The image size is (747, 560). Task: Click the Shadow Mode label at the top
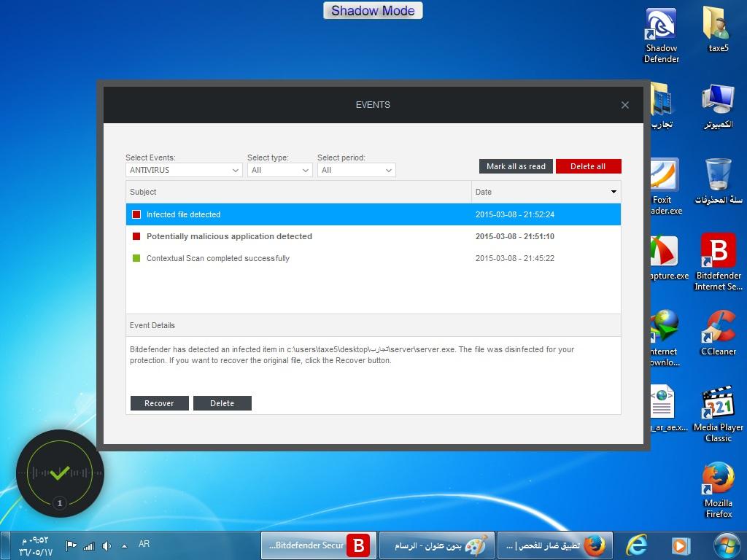point(373,10)
